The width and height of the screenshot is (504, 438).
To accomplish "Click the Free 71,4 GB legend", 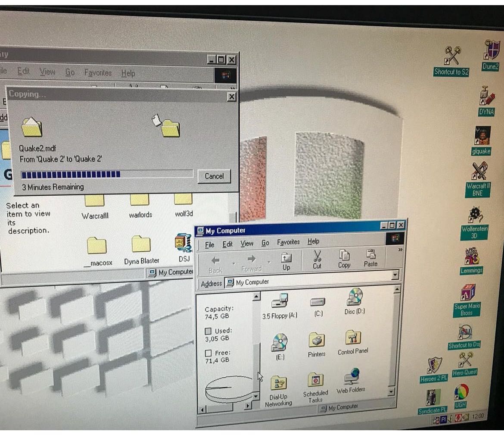I will coord(218,357).
